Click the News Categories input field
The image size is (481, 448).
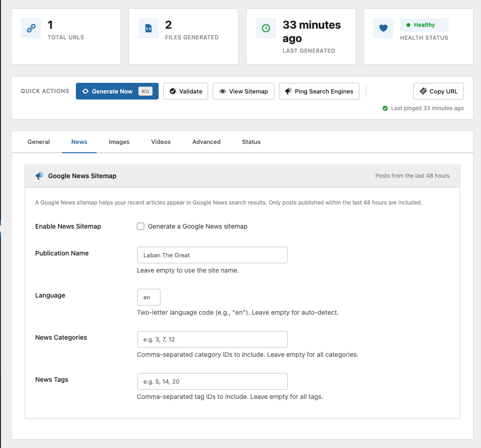pyautogui.click(x=212, y=339)
